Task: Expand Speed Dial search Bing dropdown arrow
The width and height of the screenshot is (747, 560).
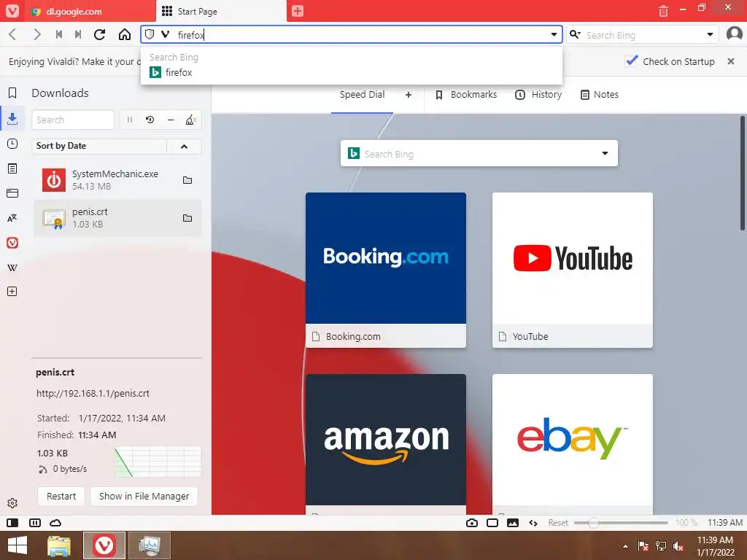Action: pyautogui.click(x=605, y=153)
